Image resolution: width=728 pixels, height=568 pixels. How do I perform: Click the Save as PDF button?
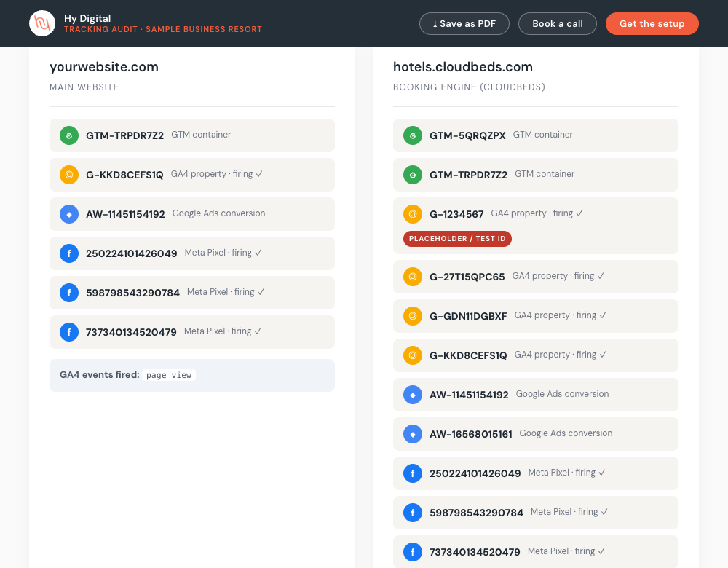point(464,24)
